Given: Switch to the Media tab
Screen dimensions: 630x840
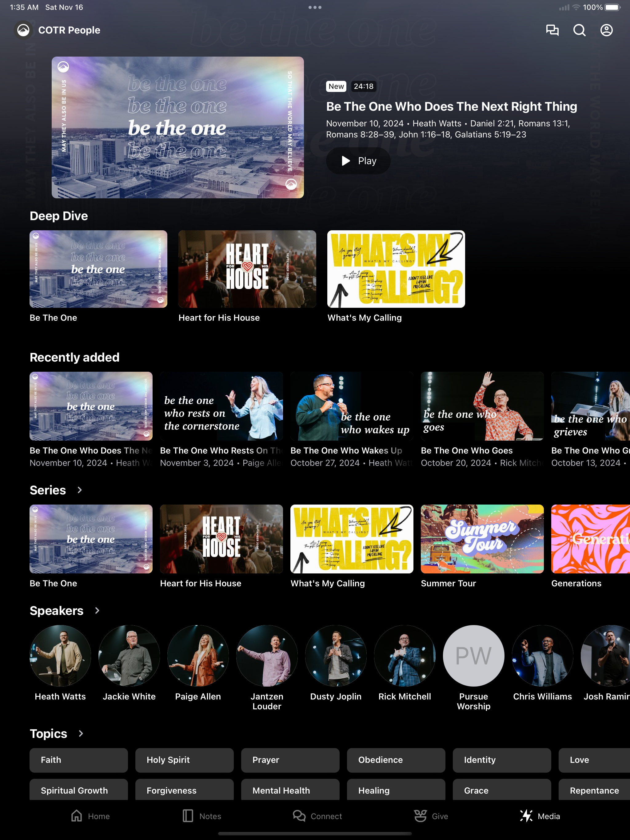Looking at the screenshot, I should click(540, 816).
